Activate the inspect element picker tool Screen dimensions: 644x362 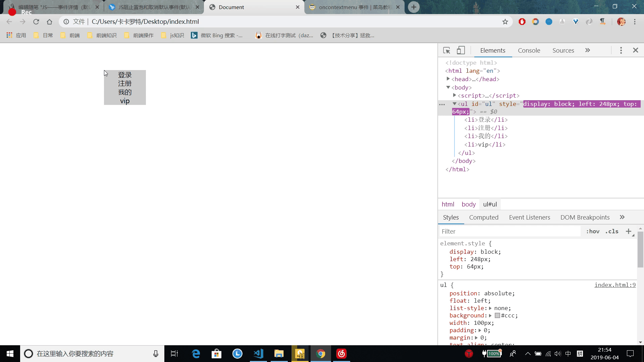tap(446, 50)
